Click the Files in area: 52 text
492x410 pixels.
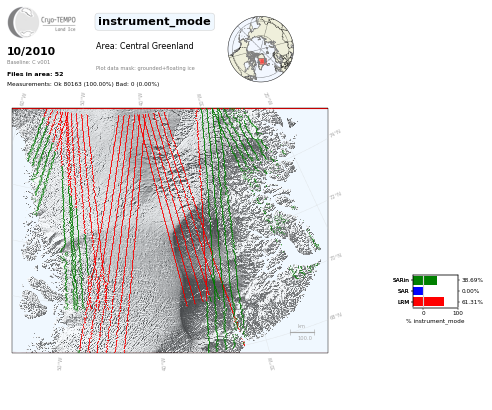click(x=35, y=74)
